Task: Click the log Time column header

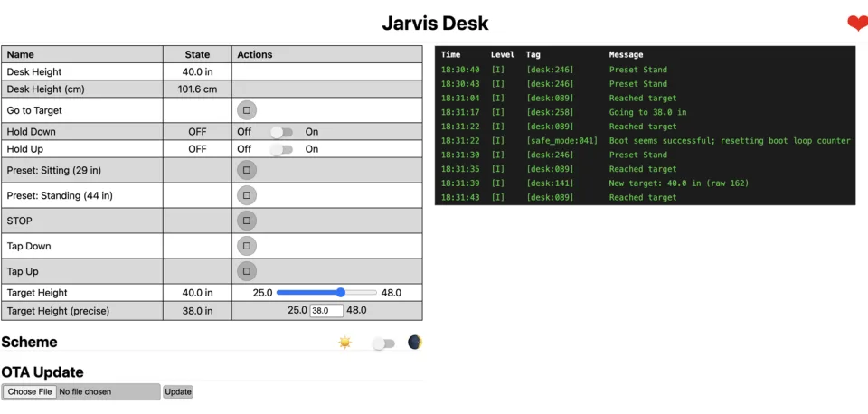Action: 450,55
